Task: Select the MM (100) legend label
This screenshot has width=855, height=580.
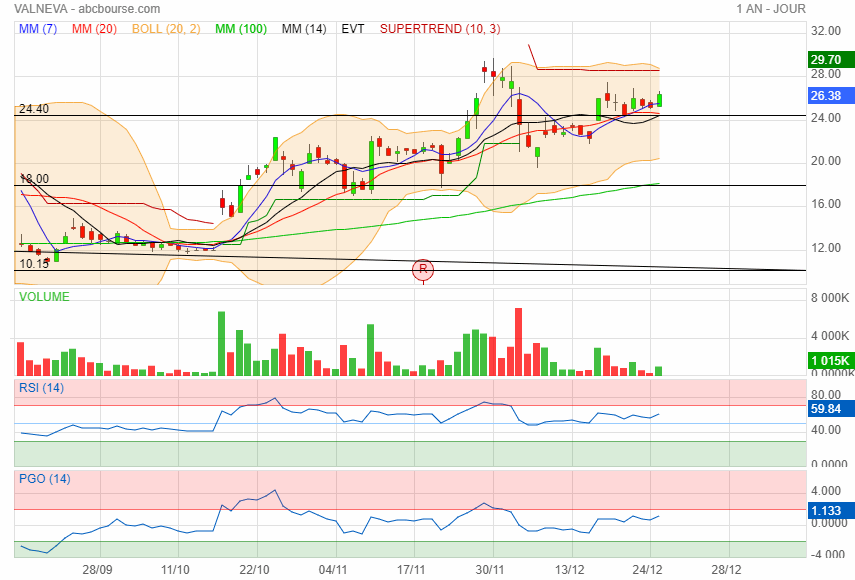Action: [x=241, y=29]
